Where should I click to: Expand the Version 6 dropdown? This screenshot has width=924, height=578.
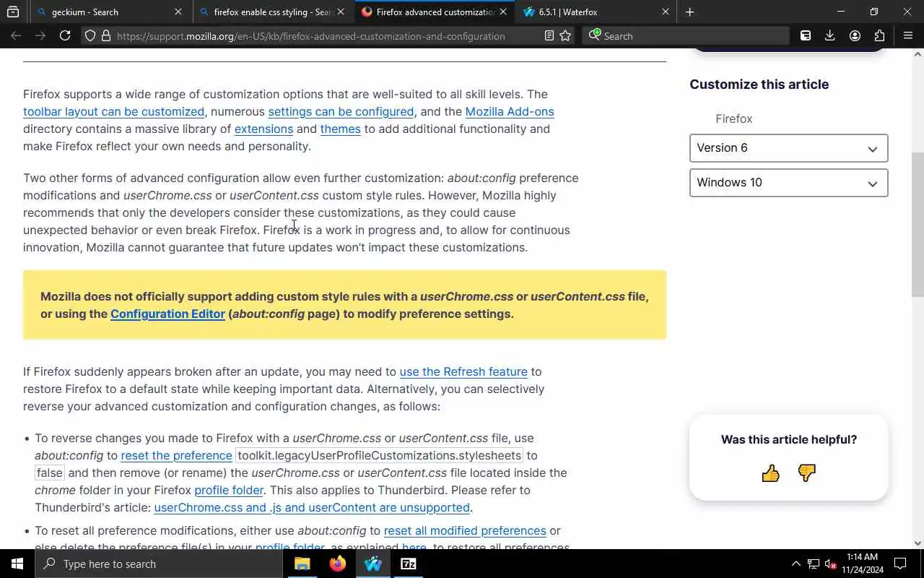pyautogui.click(x=788, y=148)
